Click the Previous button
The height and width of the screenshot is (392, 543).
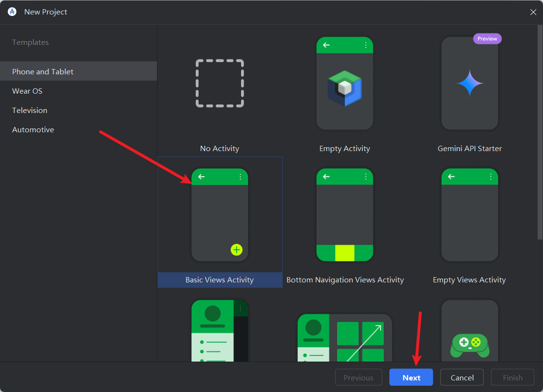tap(358, 377)
